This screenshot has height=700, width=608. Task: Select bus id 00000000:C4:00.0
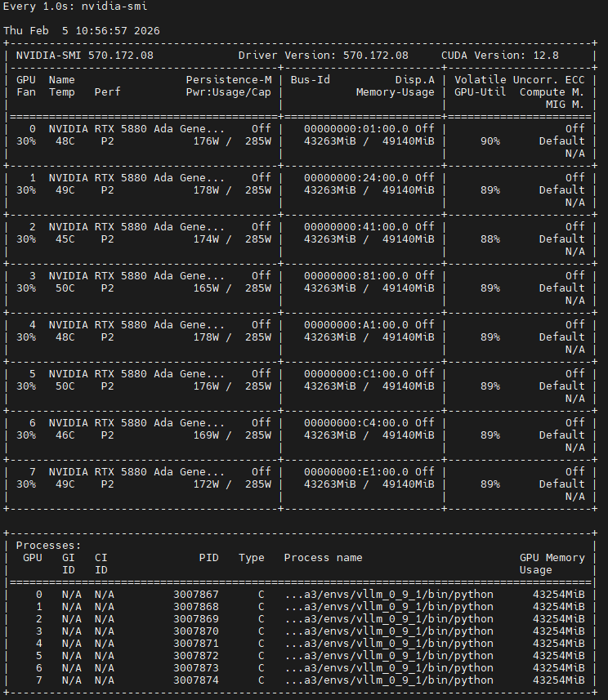point(356,423)
